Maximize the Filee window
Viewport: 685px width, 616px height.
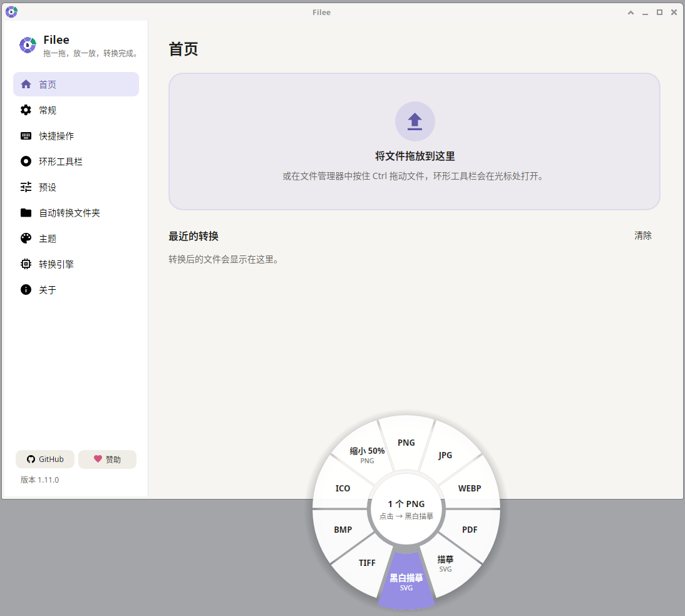coord(659,13)
